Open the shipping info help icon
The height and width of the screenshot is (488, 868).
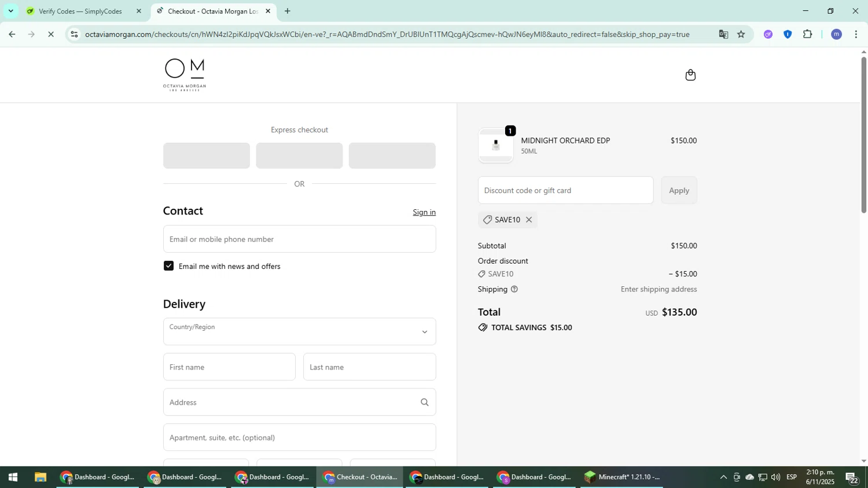514,289
